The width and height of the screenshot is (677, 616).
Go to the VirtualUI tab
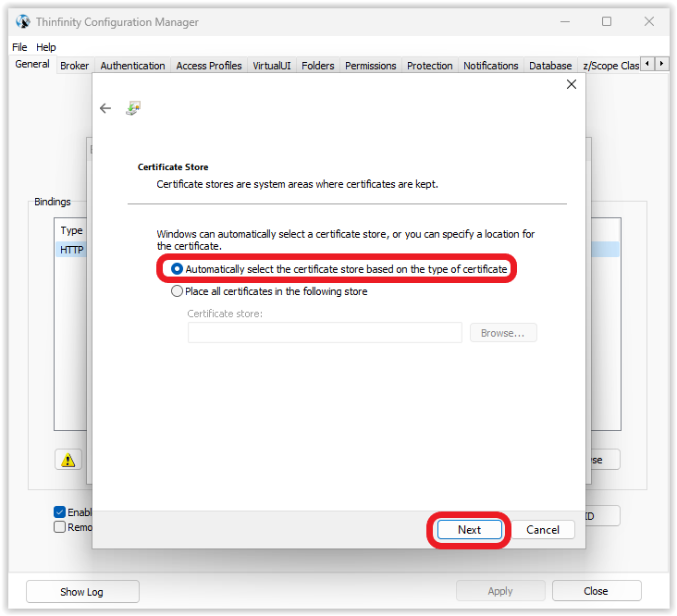point(272,66)
